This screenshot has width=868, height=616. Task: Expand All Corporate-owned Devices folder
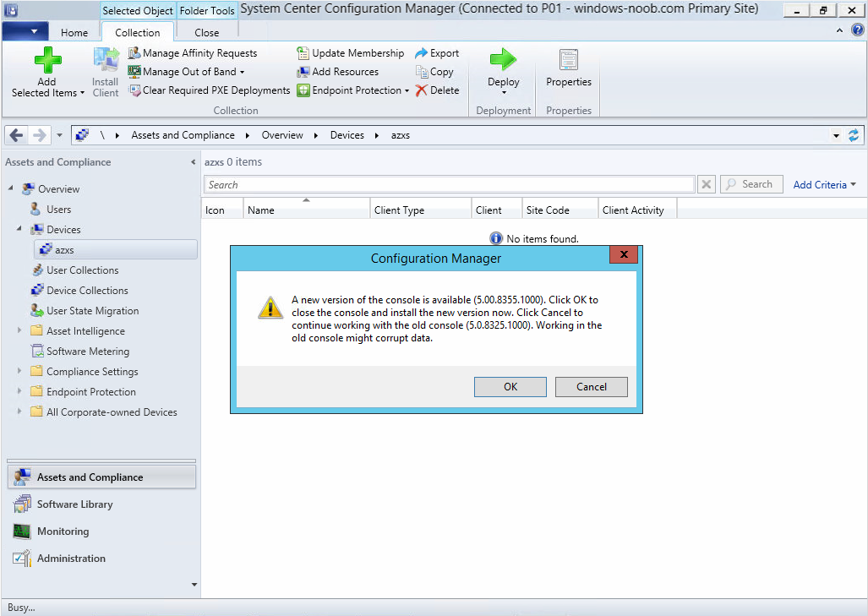19,412
